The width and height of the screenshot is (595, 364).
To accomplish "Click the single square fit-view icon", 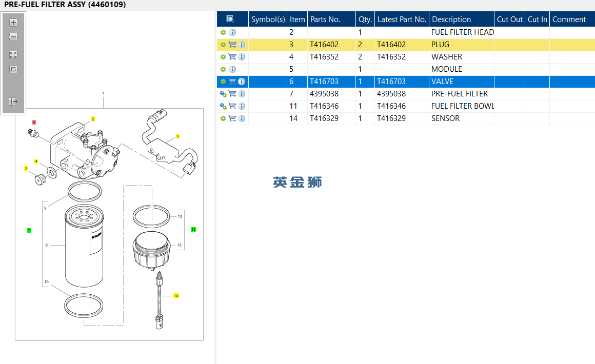I will pos(13,69).
